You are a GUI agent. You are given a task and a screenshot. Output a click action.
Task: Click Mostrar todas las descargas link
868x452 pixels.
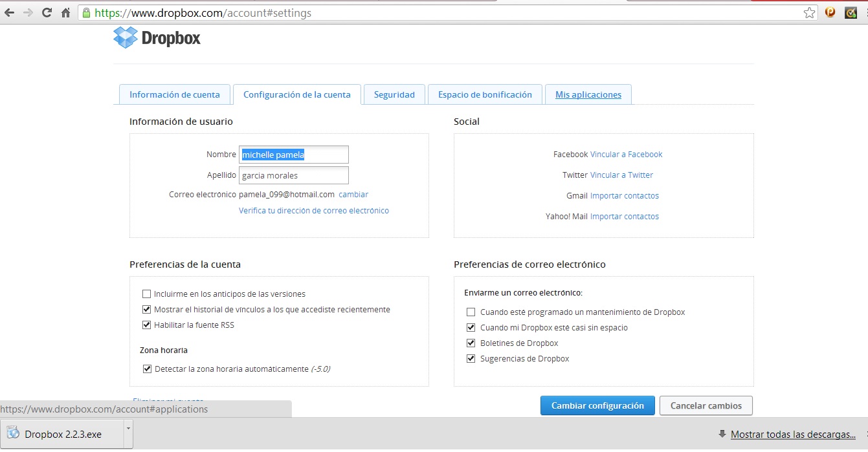(793, 435)
